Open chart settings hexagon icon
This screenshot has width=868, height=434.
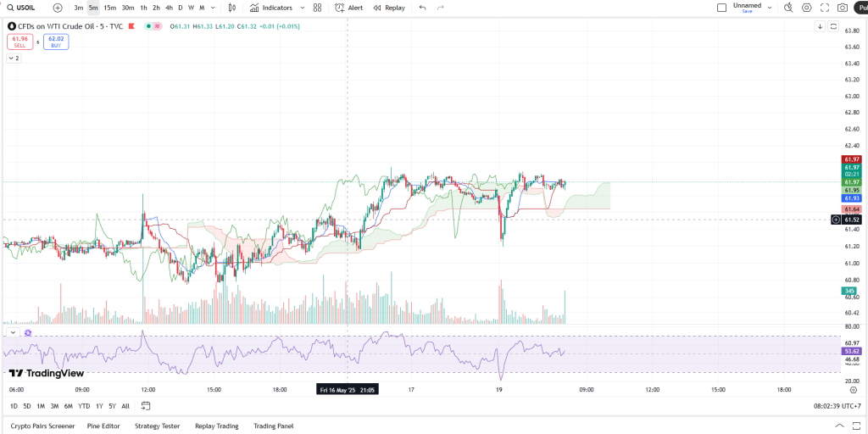click(x=806, y=8)
